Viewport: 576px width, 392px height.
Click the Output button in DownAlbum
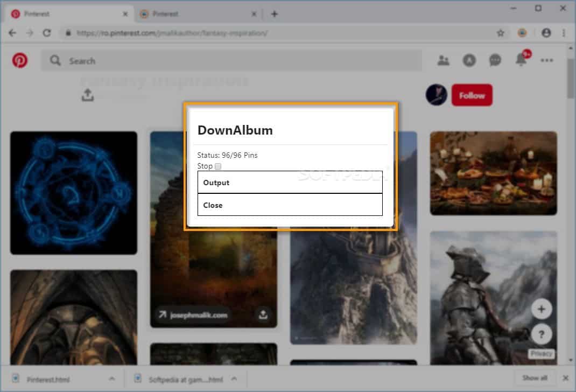click(x=290, y=183)
